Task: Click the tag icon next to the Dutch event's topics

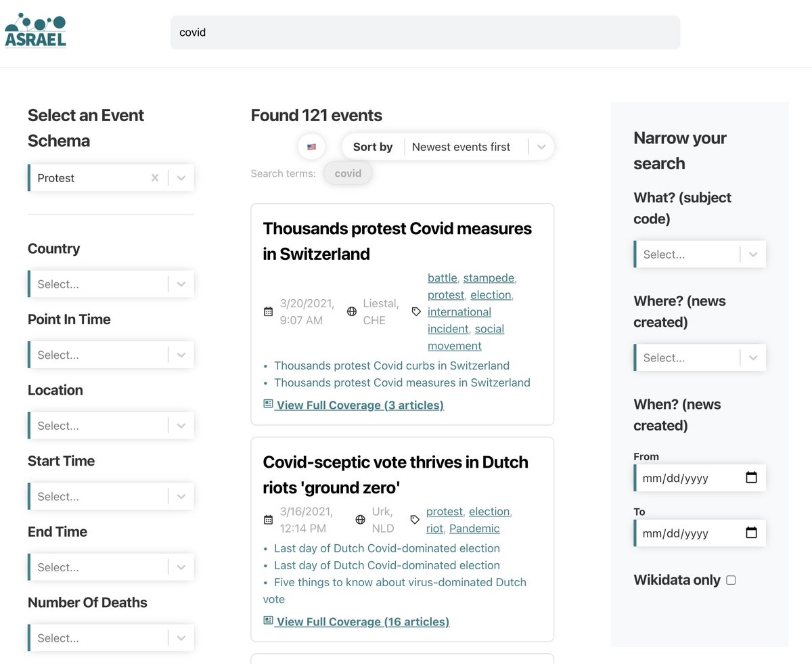Action: pos(415,521)
